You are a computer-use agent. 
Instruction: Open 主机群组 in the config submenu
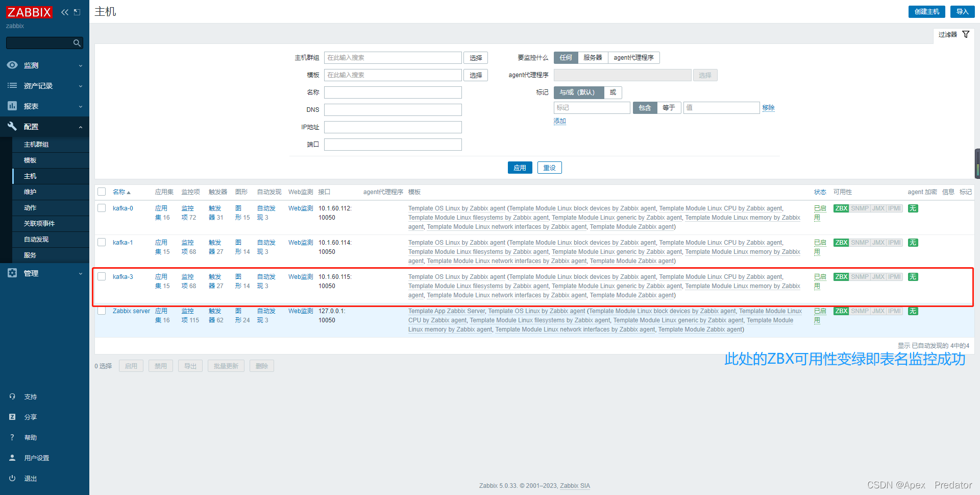click(51, 145)
